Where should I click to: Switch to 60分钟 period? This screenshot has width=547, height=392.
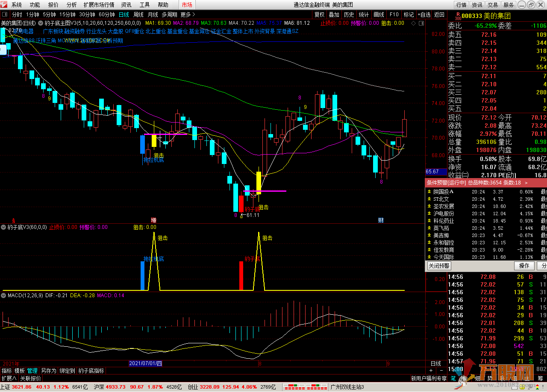[107, 15]
